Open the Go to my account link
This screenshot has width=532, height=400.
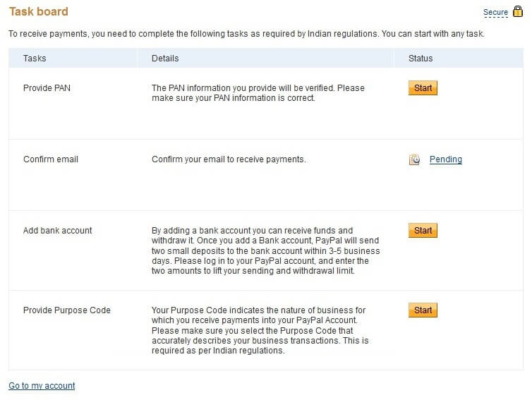coord(42,385)
